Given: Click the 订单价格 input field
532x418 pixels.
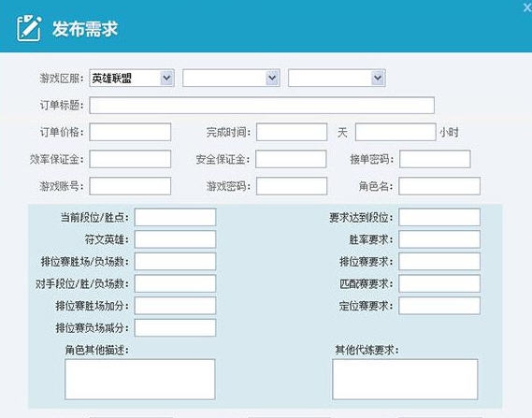Looking at the screenshot, I should [130, 132].
